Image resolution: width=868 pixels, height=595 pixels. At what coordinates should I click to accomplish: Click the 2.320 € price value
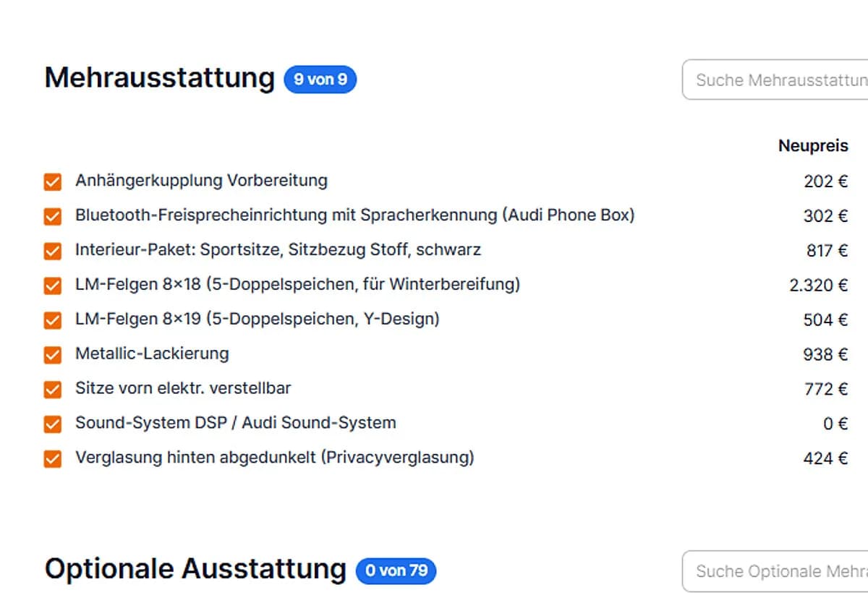coord(819,286)
